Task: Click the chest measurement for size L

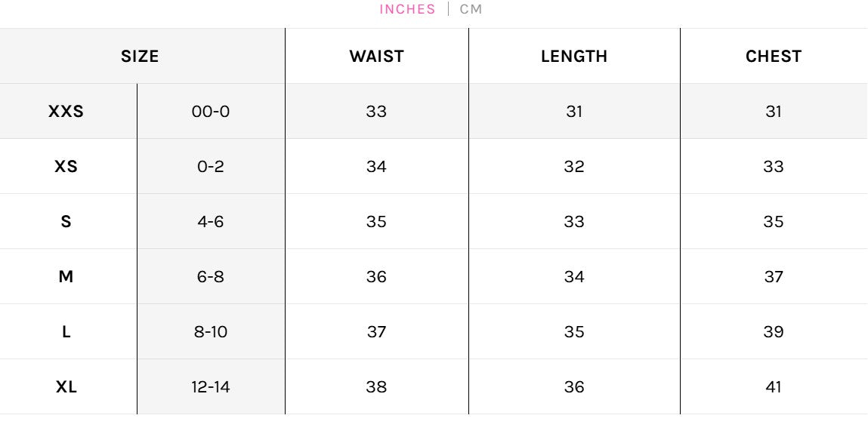Action: tap(774, 332)
